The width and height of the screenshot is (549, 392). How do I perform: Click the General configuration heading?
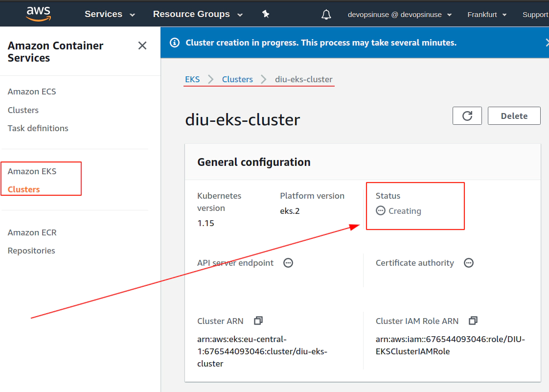coord(254,162)
